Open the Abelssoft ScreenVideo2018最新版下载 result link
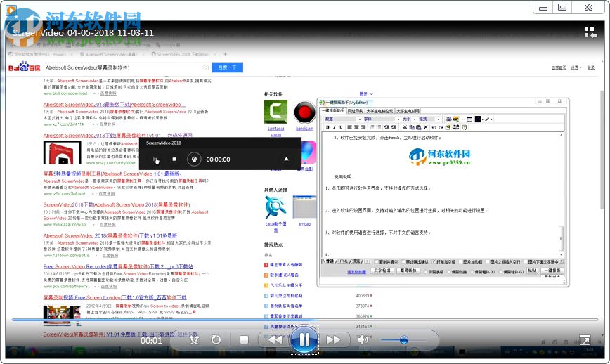 tap(114, 104)
